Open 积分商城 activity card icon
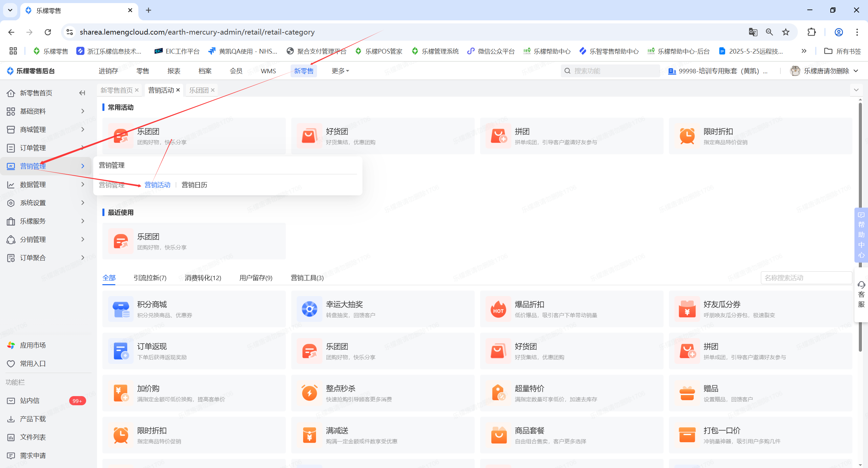The width and height of the screenshot is (868, 468). pyautogui.click(x=121, y=309)
